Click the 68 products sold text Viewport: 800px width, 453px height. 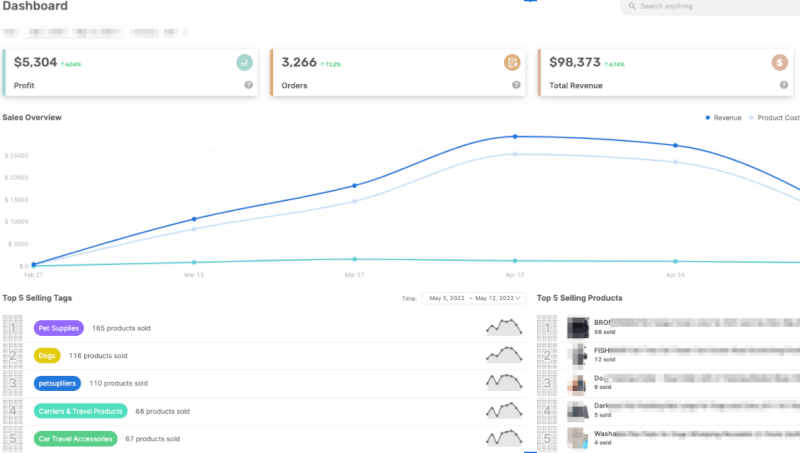click(x=162, y=411)
